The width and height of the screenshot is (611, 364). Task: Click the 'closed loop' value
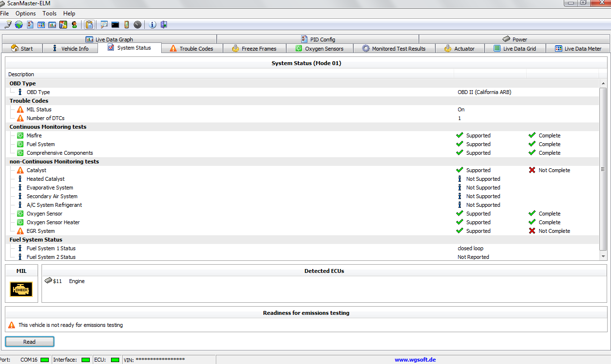click(x=471, y=248)
